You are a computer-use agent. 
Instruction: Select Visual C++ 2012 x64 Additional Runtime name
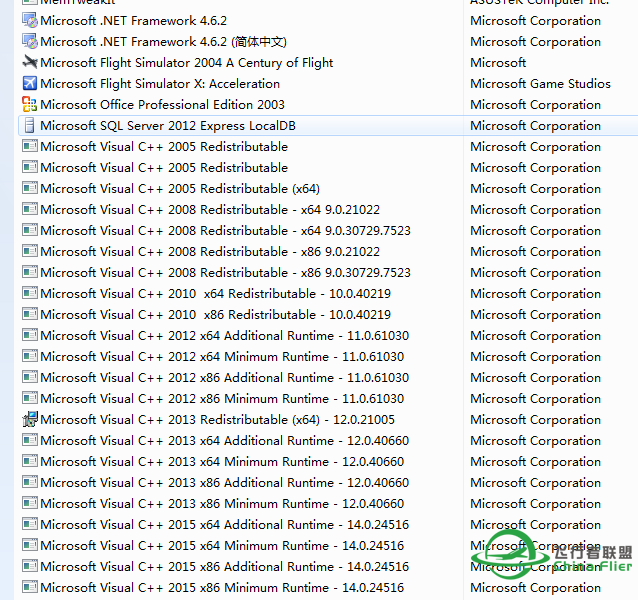pos(225,336)
